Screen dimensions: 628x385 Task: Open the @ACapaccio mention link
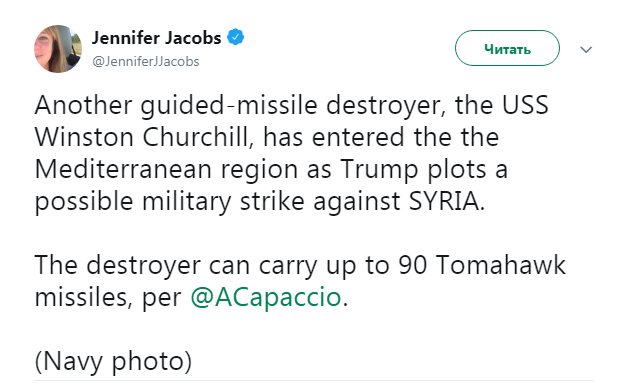[x=266, y=297]
